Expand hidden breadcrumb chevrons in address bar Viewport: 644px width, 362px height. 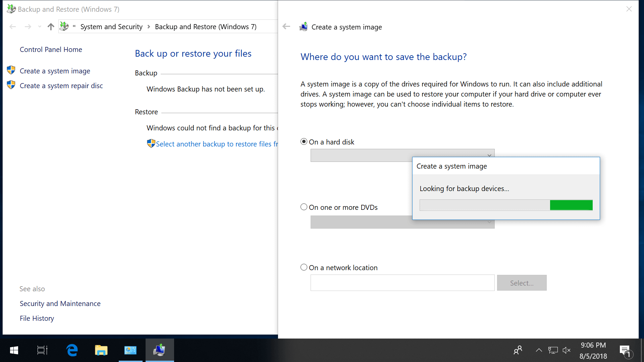pos(74,26)
